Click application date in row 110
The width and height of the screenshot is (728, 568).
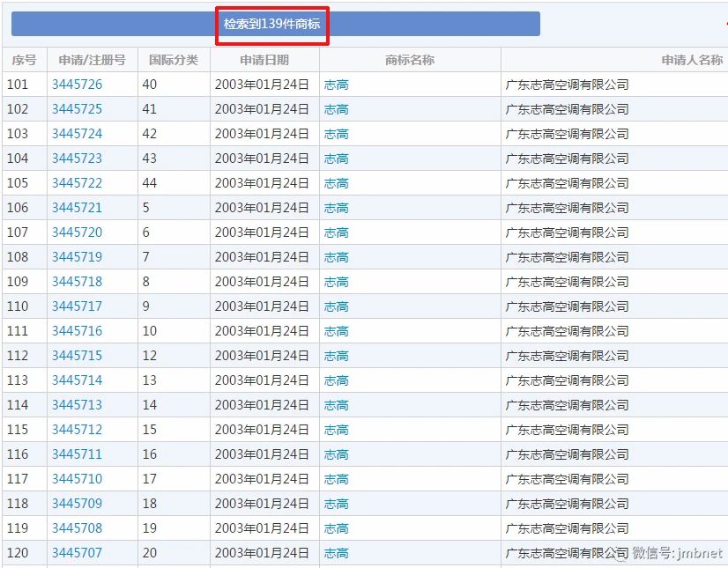pyautogui.click(x=262, y=306)
